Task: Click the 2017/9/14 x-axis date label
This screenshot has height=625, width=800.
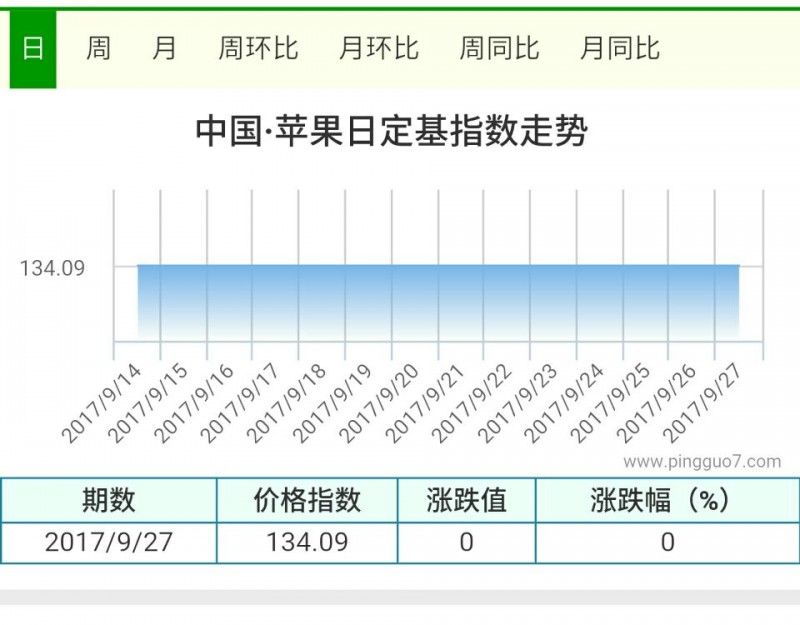Action: coord(101,403)
